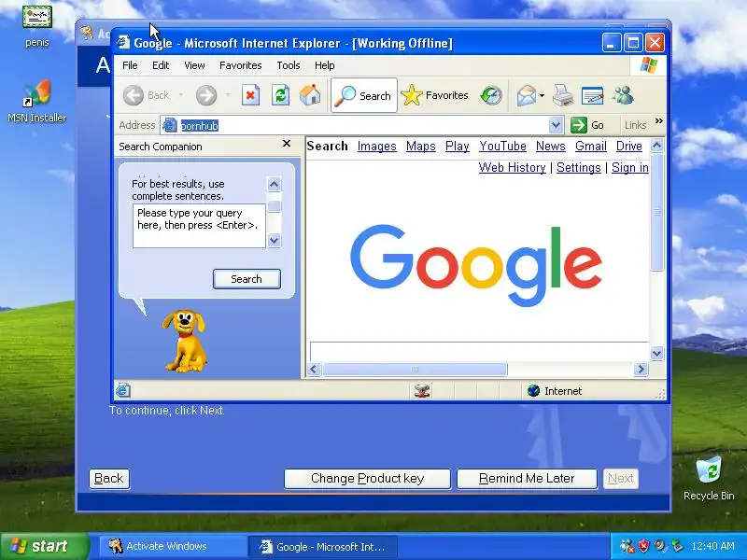Click Remind Me Later button
The height and width of the screenshot is (560, 747).
pyautogui.click(x=527, y=479)
